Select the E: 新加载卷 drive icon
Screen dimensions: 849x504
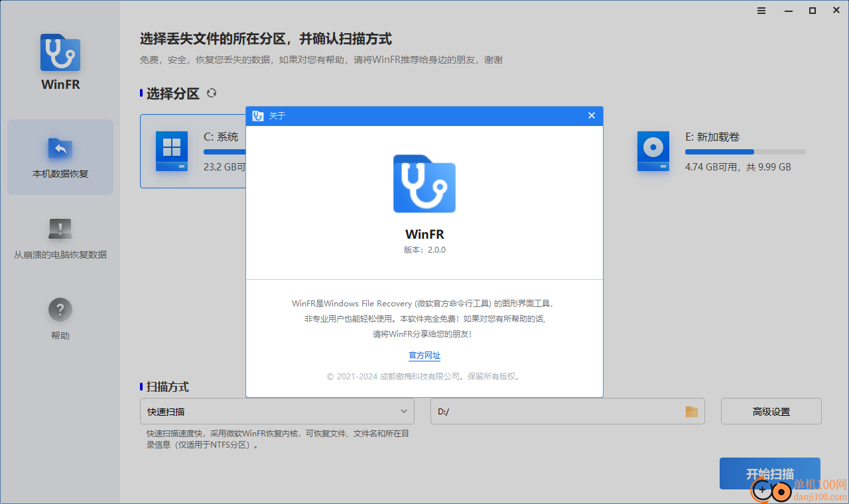[653, 151]
